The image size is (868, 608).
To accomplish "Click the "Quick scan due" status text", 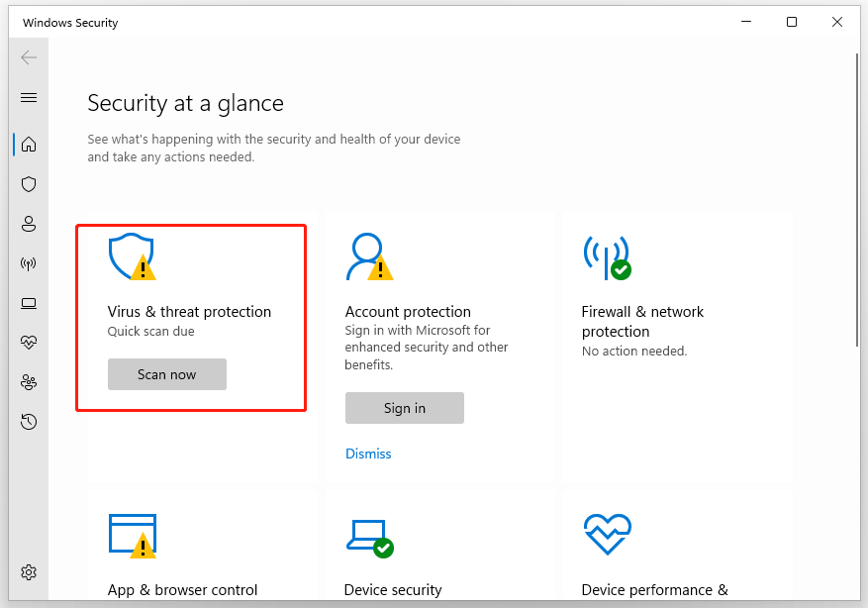I will pos(150,332).
